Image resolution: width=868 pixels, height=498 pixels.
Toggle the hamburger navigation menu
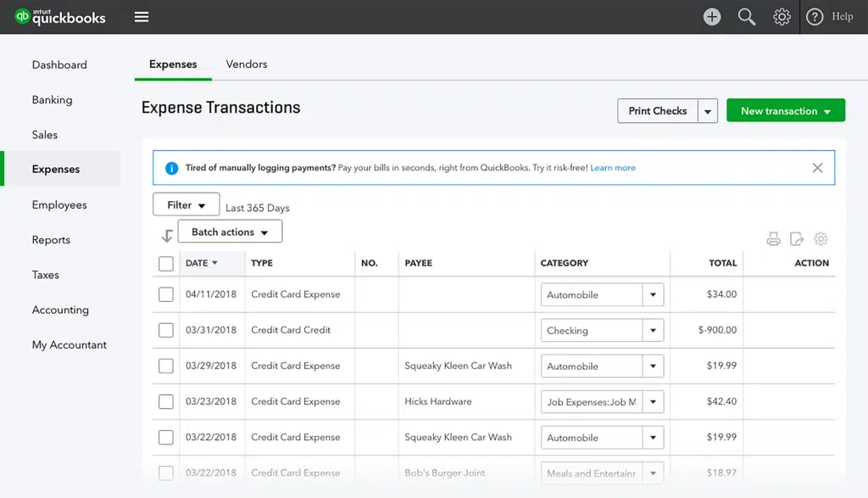click(x=142, y=17)
